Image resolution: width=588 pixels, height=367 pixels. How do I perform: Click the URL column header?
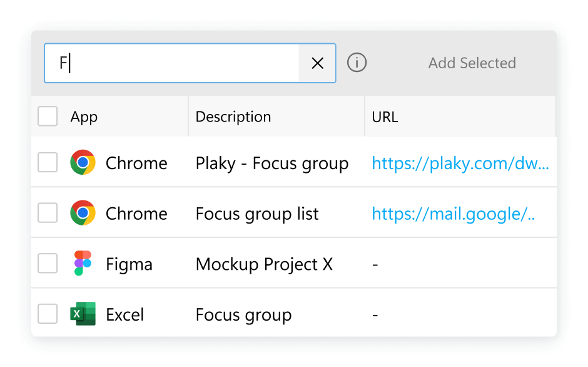point(385,117)
